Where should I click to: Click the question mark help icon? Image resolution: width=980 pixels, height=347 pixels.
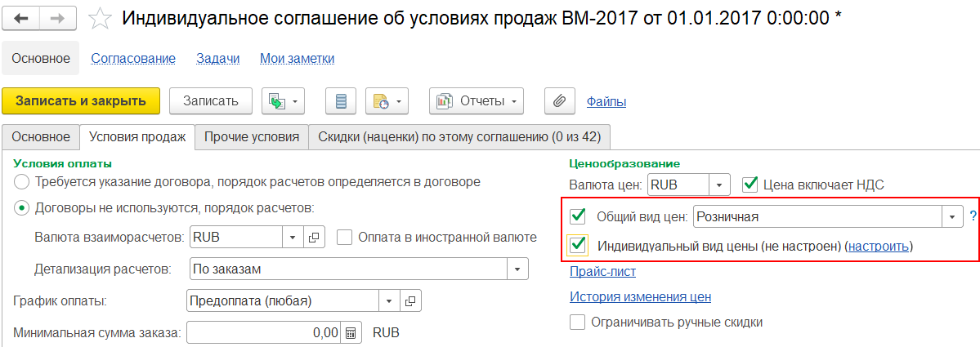click(973, 216)
